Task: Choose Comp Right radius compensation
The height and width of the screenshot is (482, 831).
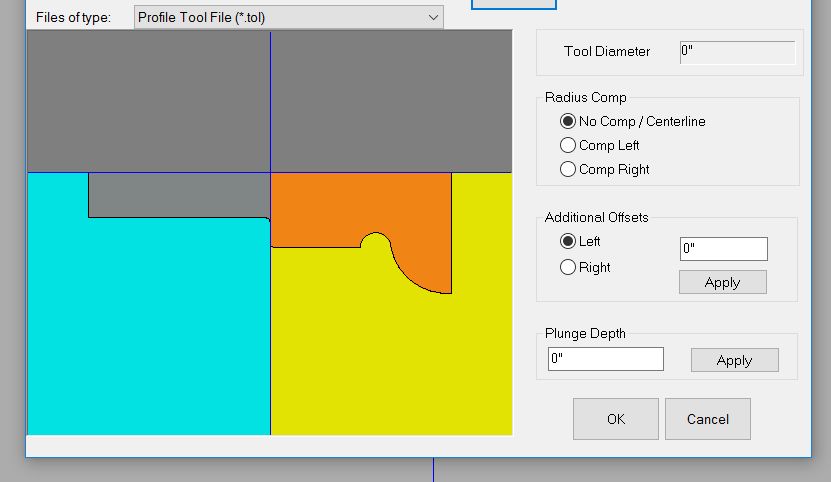Action: [568, 169]
